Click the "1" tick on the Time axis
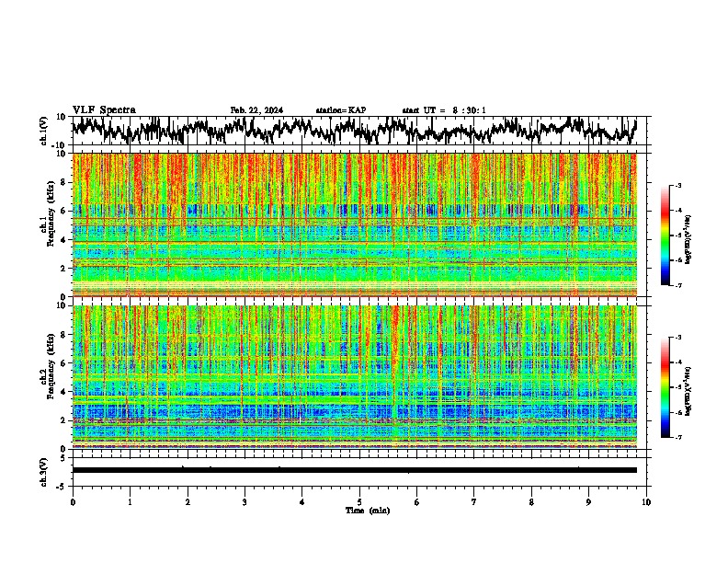The width and height of the screenshot is (728, 563). click(130, 502)
